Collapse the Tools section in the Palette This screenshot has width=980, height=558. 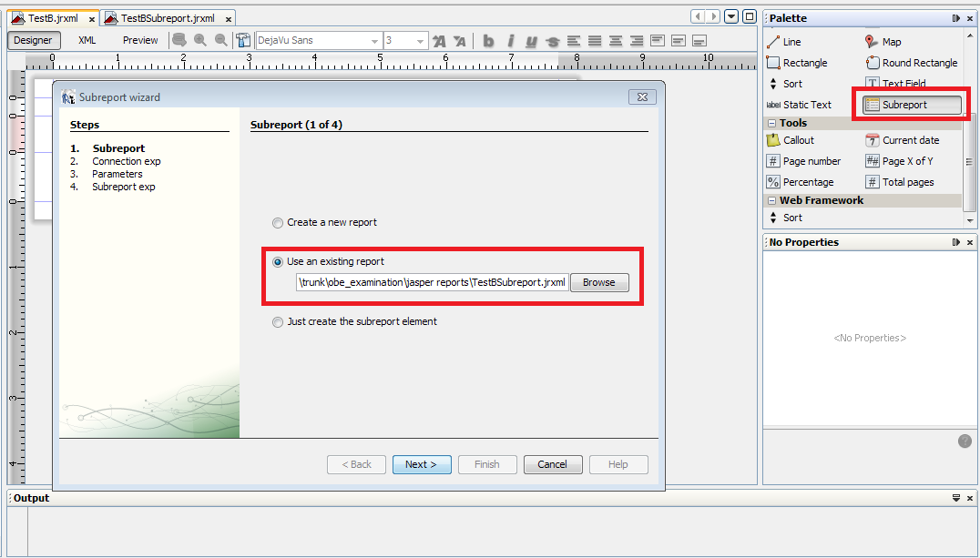tap(772, 122)
